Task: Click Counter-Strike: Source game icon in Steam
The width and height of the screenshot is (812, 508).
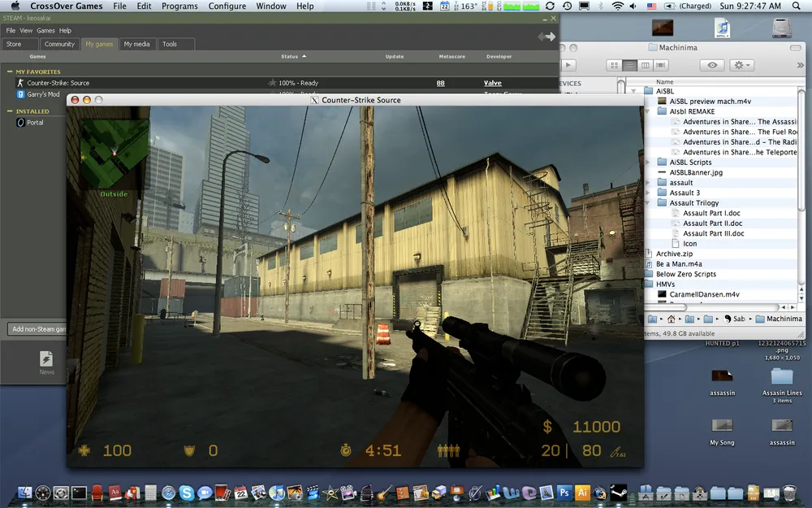Action: point(20,83)
